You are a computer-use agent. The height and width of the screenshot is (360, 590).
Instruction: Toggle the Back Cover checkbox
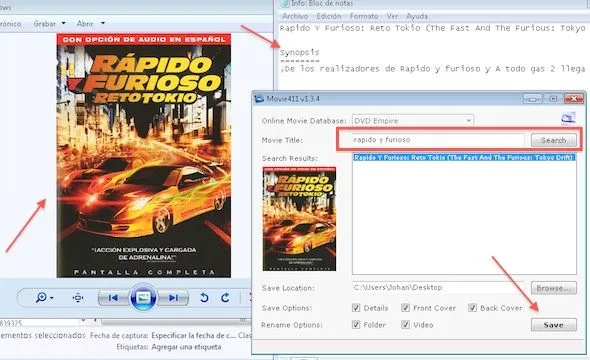[x=472, y=308]
